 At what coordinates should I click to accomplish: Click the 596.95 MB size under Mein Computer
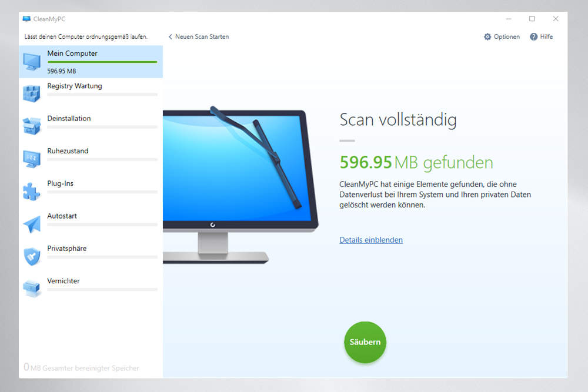(x=62, y=71)
